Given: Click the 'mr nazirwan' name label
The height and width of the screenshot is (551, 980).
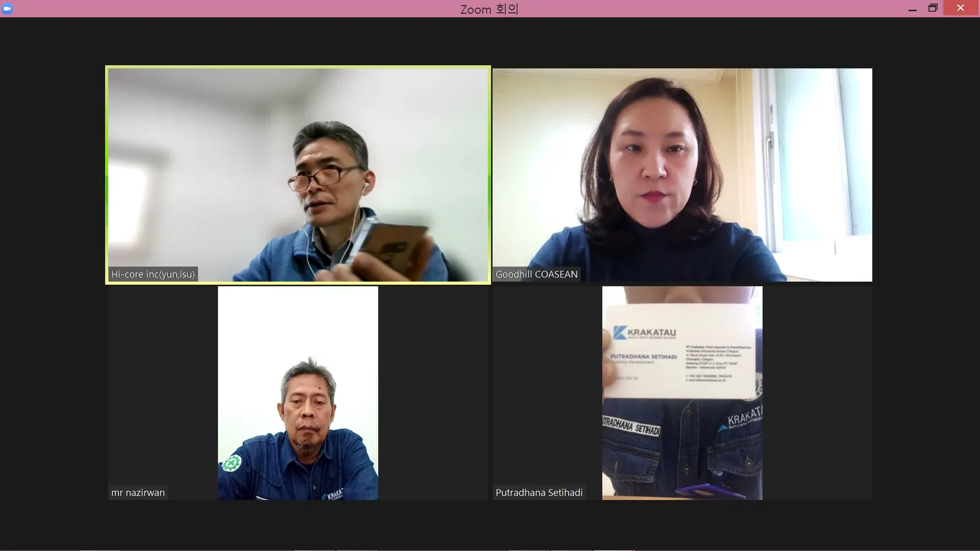Looking at the screenshot, I should [138, 492].
